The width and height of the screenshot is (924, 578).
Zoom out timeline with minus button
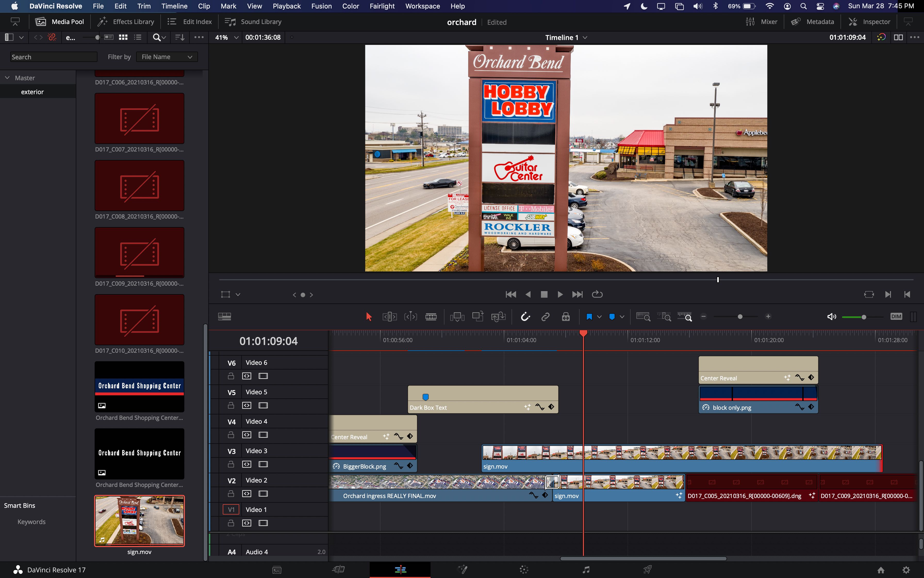tap(704, 317)
